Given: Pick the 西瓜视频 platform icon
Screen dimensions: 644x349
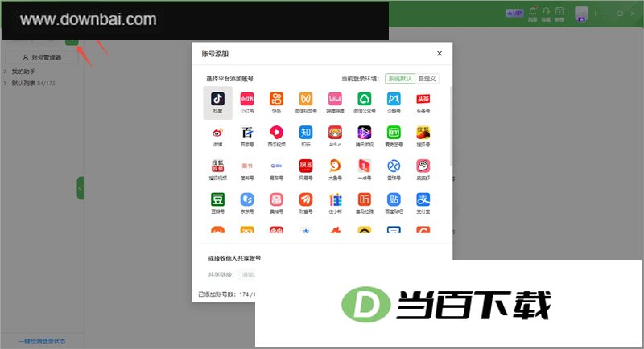Looking at the screenshot, I should click(276, 133).
